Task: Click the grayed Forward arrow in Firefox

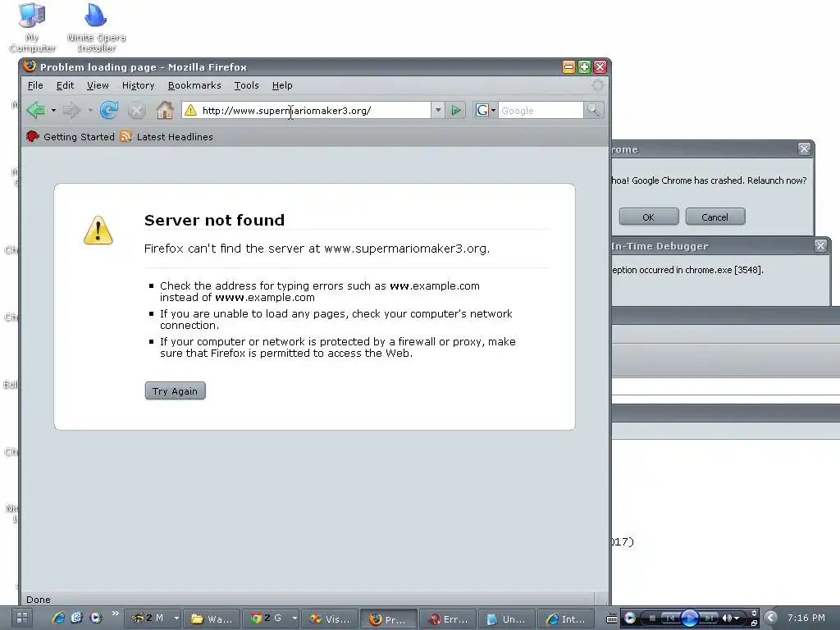Action: tap(71, 111)
